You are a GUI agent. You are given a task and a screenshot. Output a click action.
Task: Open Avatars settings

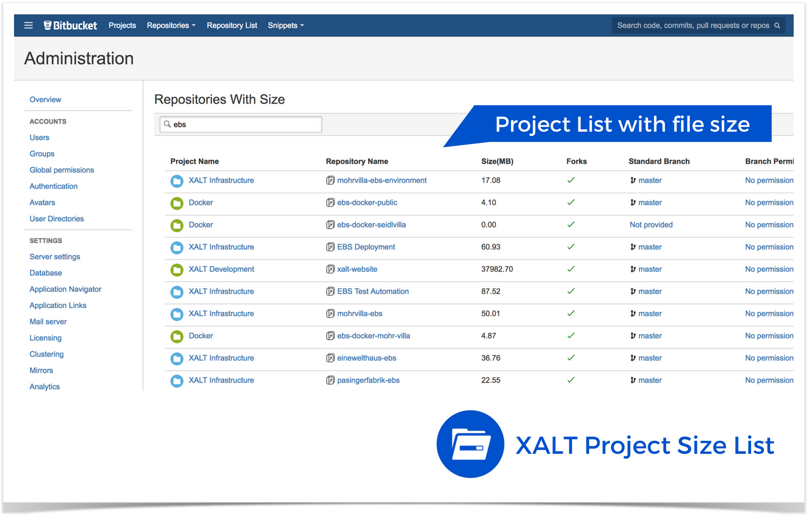[42, 202]
